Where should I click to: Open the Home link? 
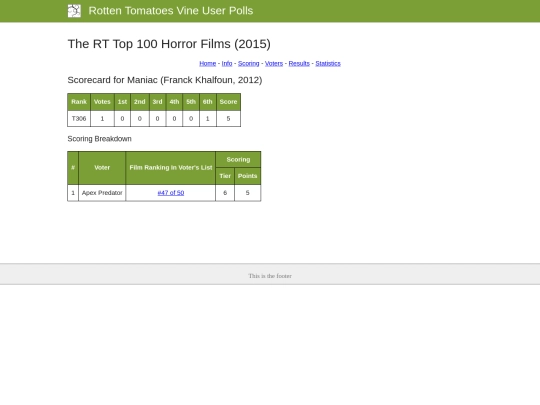(208, 63)
